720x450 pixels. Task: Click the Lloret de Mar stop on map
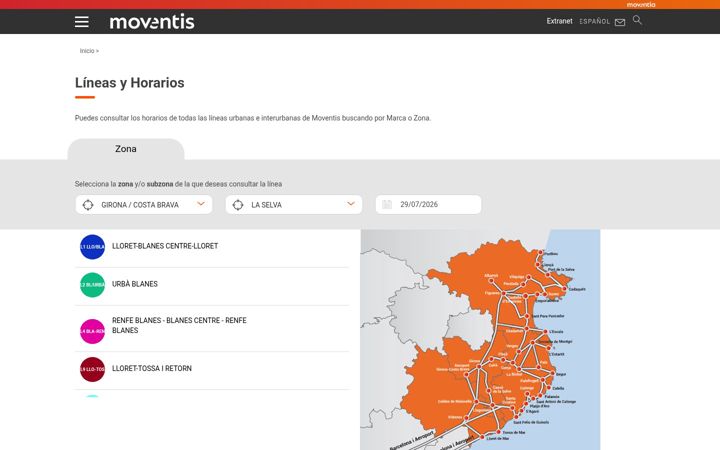pyautogui.click(x=482, y=437)
